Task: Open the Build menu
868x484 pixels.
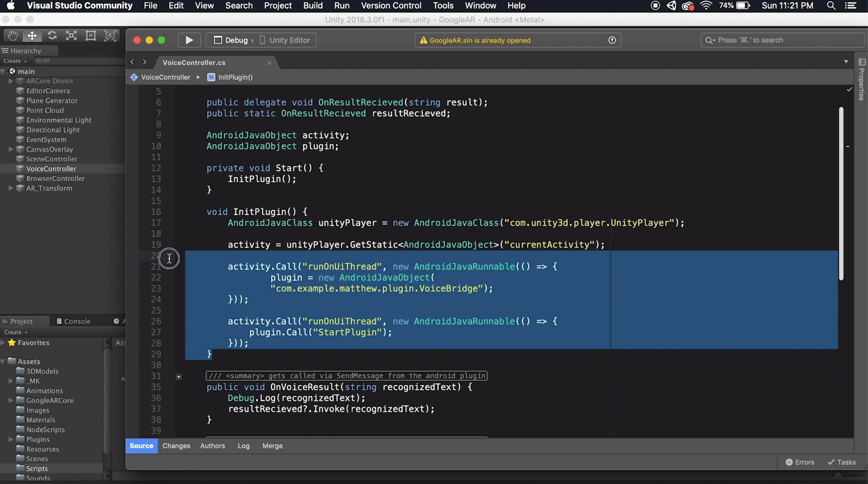Action: coord(312,6)
